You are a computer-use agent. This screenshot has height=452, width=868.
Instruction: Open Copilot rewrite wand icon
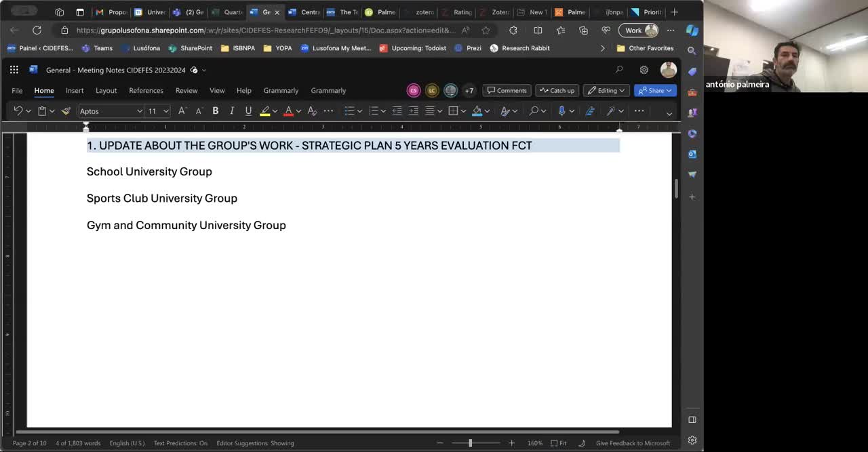[x=610, y=110]
